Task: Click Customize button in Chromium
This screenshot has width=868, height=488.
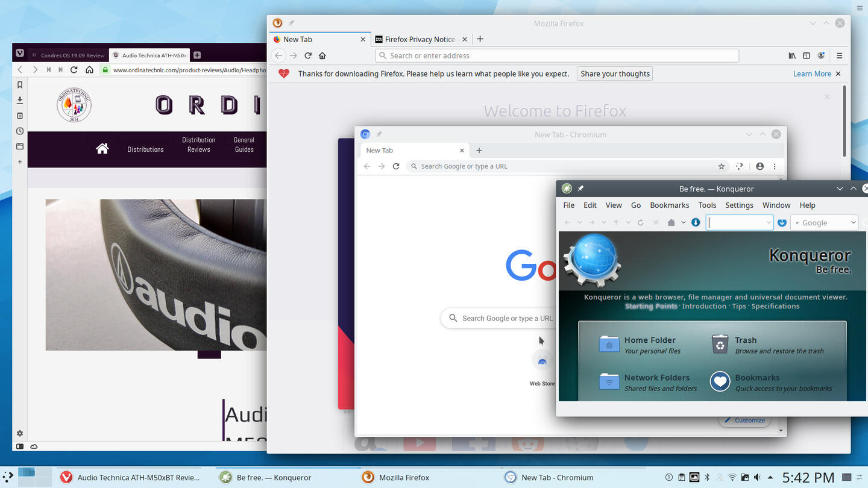Action: coord(744,421)
